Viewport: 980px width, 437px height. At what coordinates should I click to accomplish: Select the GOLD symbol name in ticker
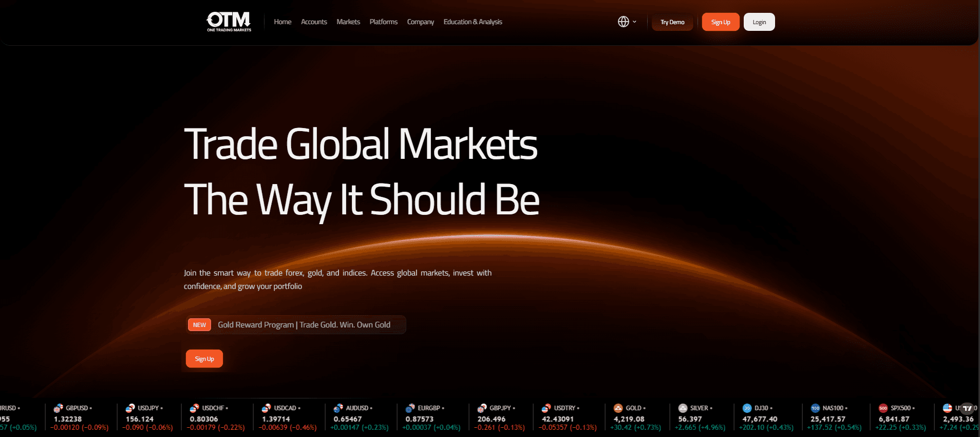(634, 408)
